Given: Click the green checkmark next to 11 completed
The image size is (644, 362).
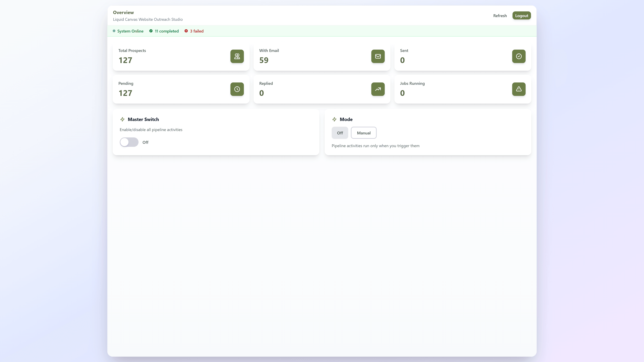Looking at the screenshot, I should [151, 31].
